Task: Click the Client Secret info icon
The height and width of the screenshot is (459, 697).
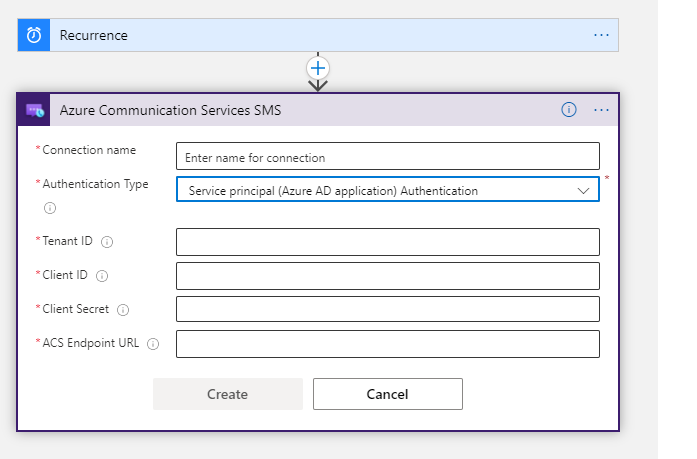Action: [x=123, y=310]
